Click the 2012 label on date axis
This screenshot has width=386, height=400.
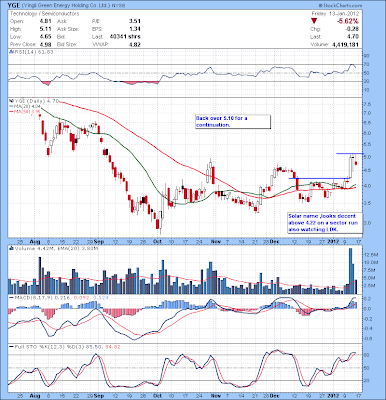(334, 241)
